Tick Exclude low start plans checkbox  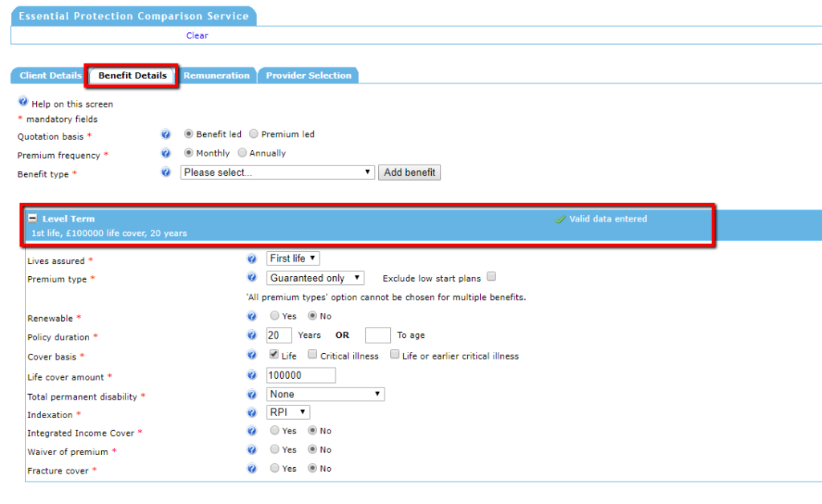coord(491,277)
